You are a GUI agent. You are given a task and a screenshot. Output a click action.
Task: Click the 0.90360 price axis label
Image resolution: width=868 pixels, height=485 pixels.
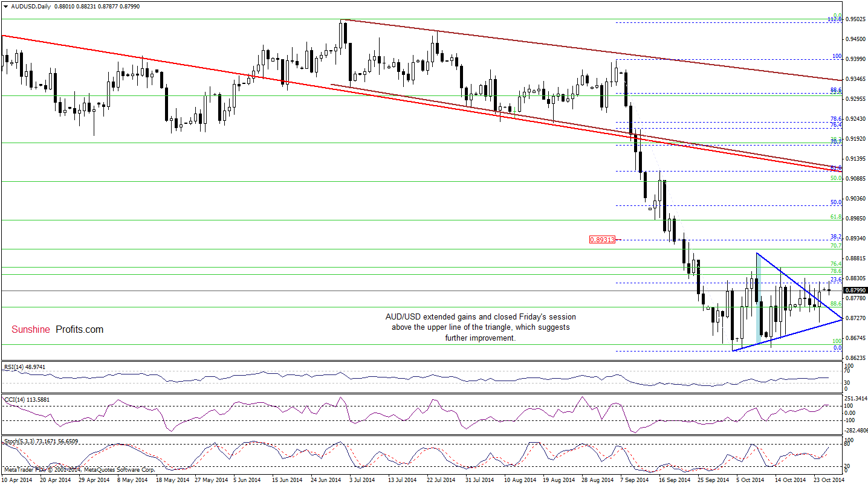click(x=855, y=199)
